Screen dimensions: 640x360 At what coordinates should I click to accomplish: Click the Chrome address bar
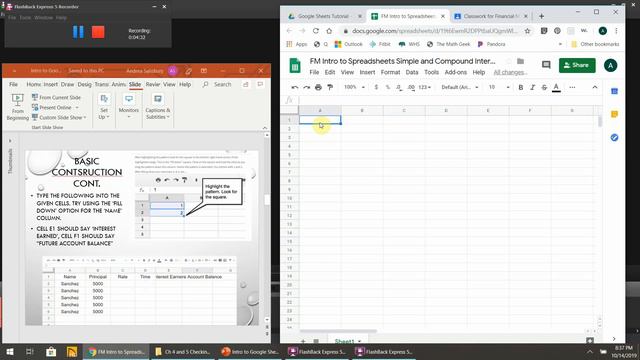(x=434, y=31)
